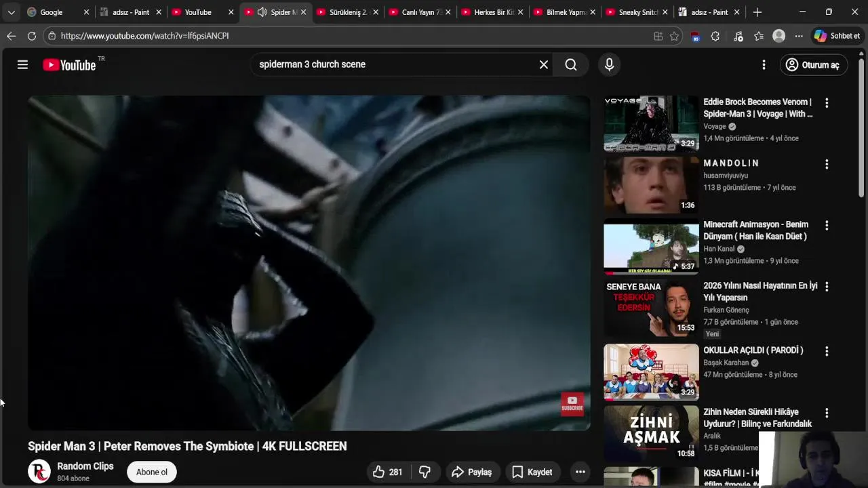The image size is (868, 488).
Task: Open options menu for Zihin Neden Sürekli video
Action: [x=826, y=413]
